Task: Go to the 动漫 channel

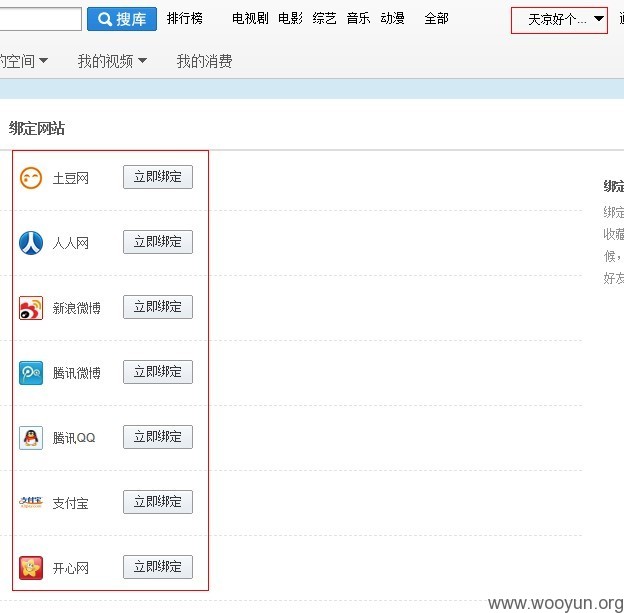Action: (392, 18)
